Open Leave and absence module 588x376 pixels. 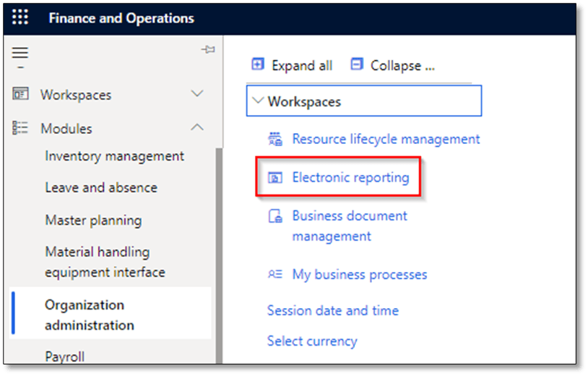100,188
